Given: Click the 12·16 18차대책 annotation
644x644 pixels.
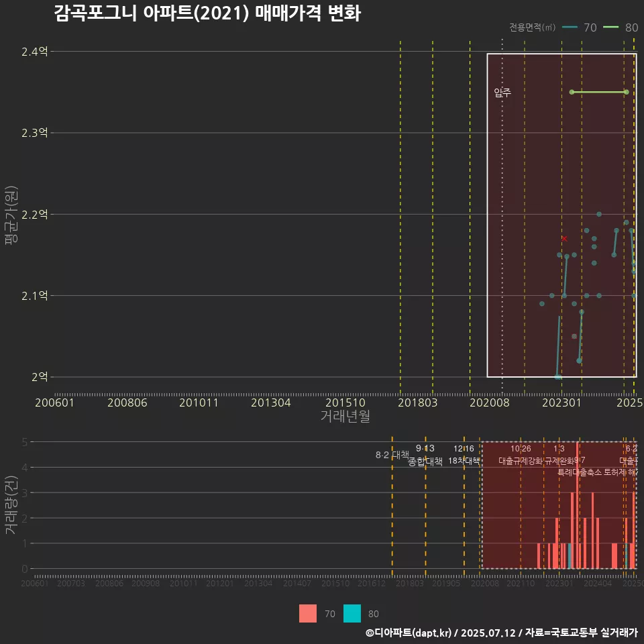Looking at the screenshot, I should pos(464,455).
